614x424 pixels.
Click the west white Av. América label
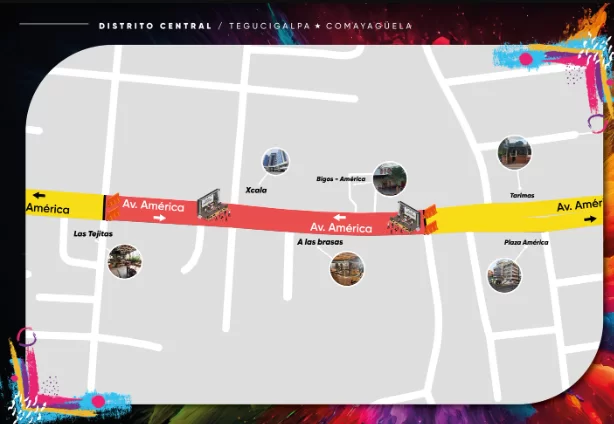point(153,205)
